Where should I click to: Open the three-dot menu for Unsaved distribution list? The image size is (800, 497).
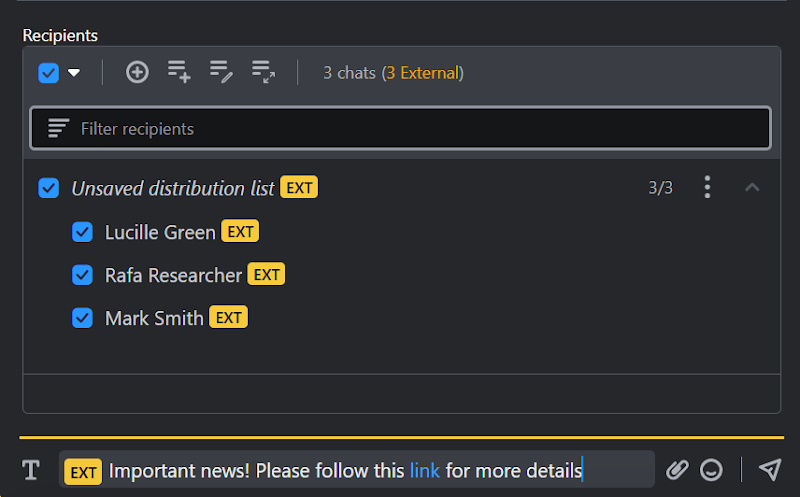tap(707, 187)
